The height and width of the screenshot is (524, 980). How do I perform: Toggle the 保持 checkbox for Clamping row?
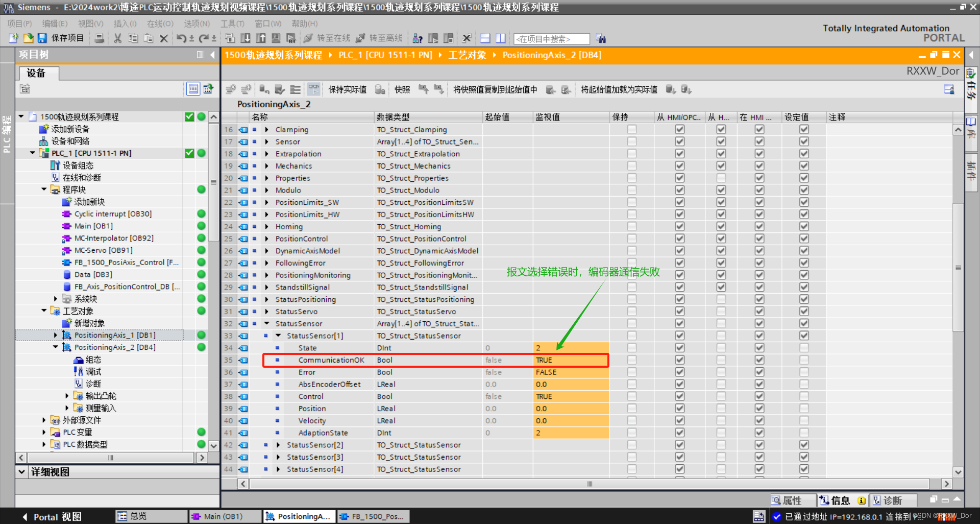pyautogui.click(x=632, y=130)
